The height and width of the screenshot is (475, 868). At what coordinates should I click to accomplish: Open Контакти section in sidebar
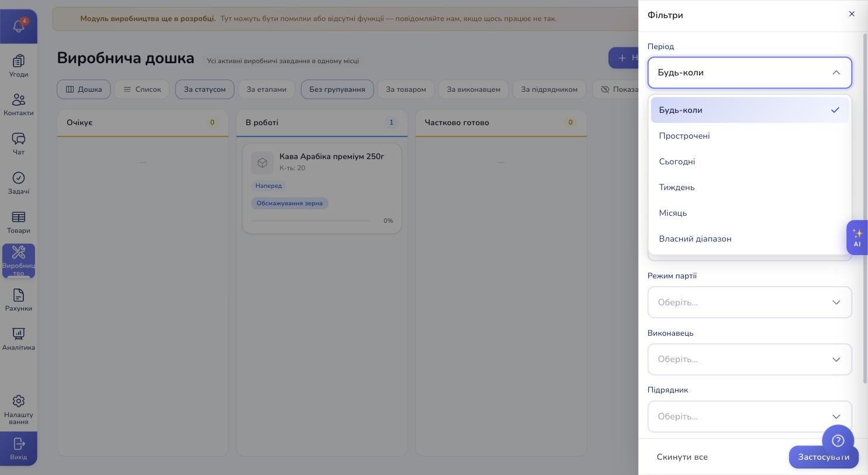(19, 105)
